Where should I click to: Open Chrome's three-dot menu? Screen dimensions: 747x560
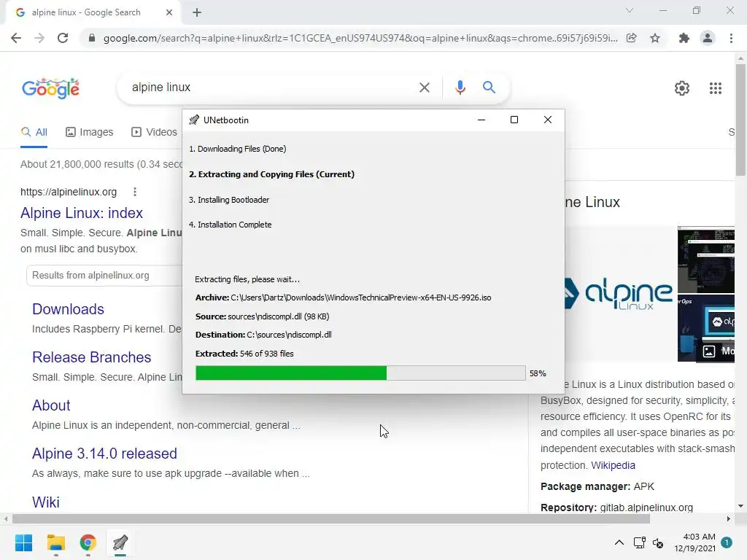(x=731, y=38)
